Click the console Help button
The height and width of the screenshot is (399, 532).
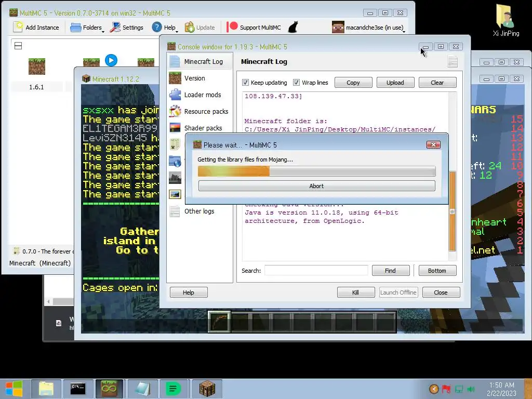(x=189, y=292)
